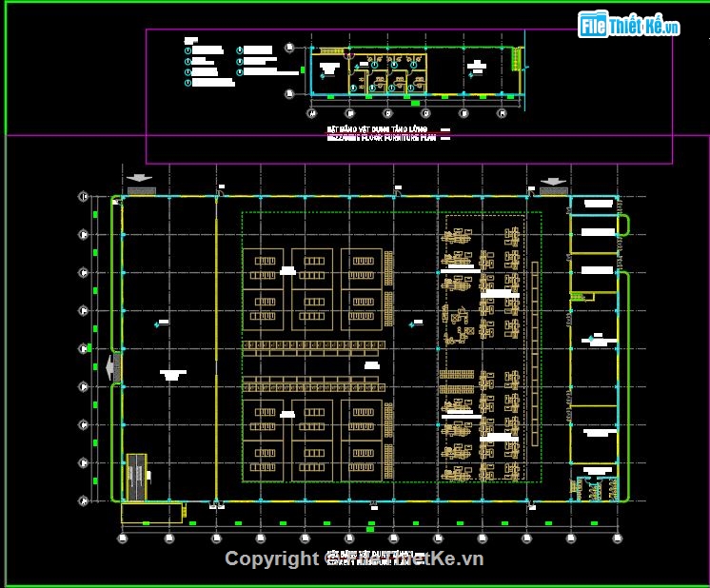Click the Copyright FileThietKe.vn watermark text
Screen dimensions: 710x588
click(354, 559)
